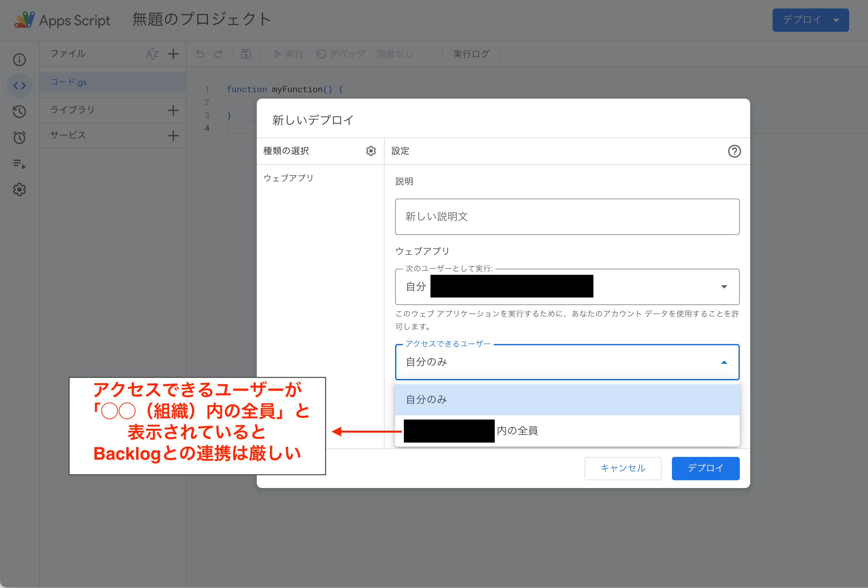Image resolution: width=868 pixels, height=588 pixels.
Task: Click the キャンセル button
Action: [x=623, y=468]
